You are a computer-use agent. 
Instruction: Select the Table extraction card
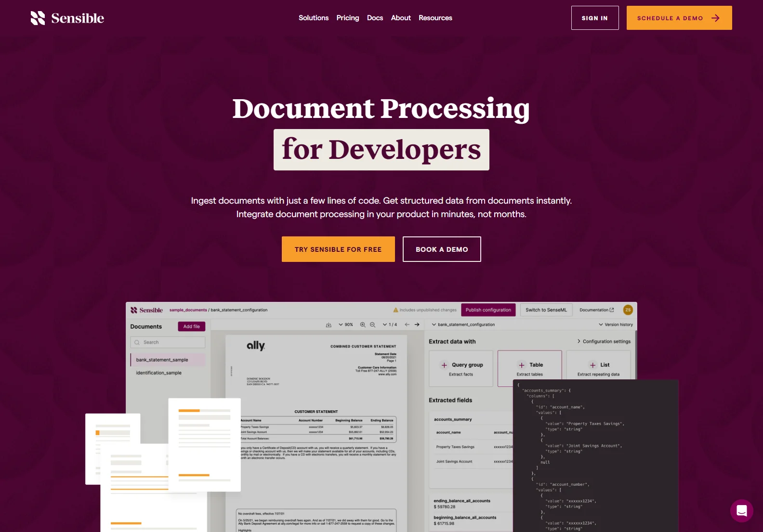530,369
